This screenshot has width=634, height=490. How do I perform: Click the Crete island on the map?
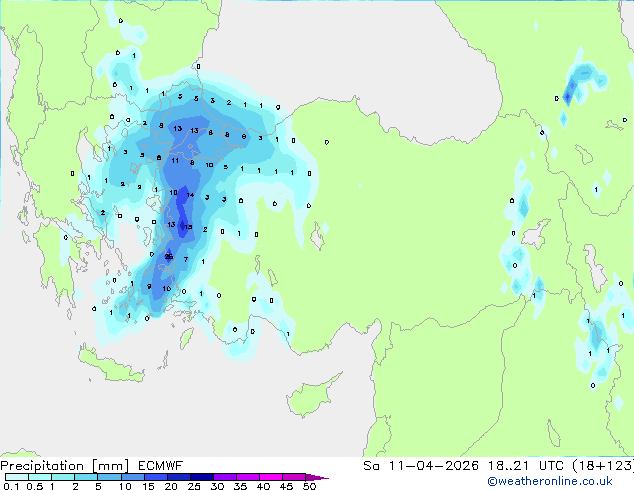110,364
